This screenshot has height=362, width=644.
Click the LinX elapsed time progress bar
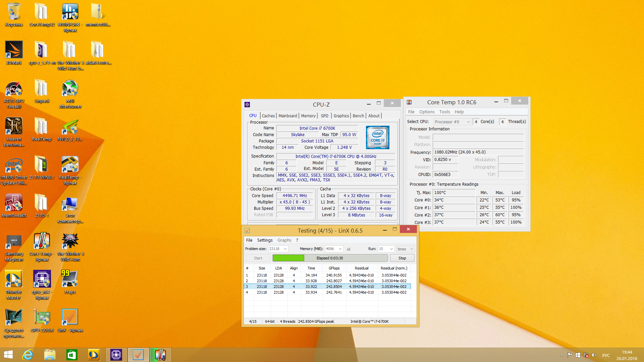(330, 258)
